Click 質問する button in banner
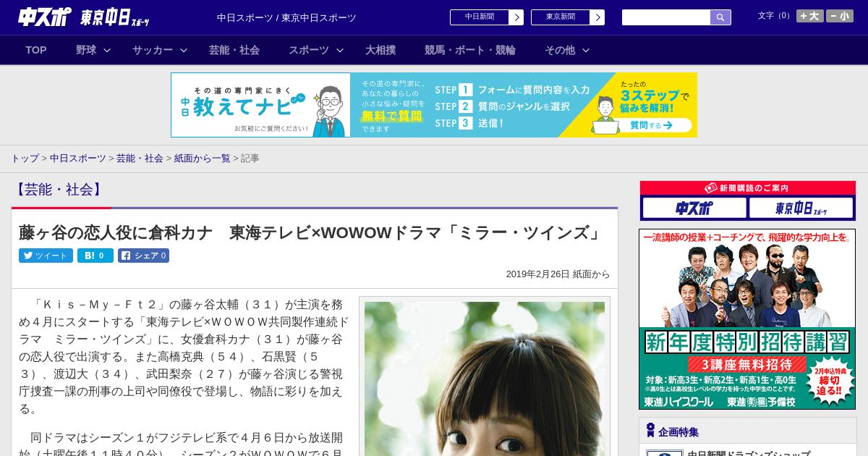 [x=651, y=125]
